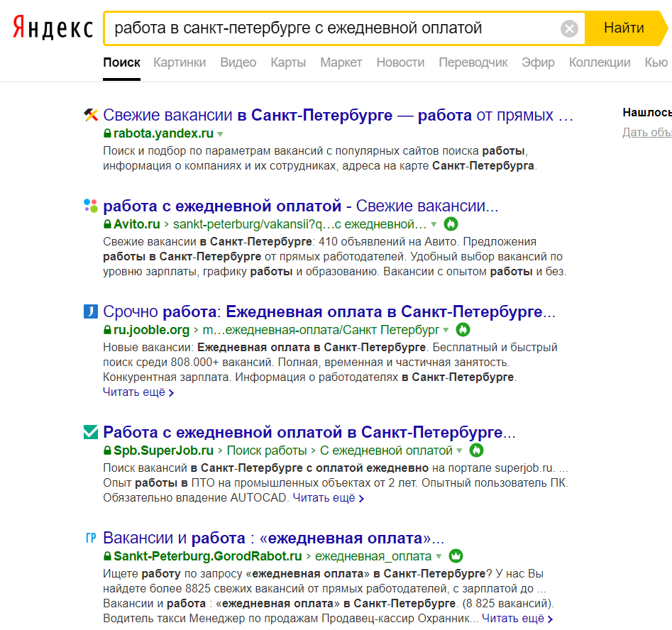This screenshot has height=630, width=672.
Task: Open Spb.SuperJob.ru green domain link
Action: point(163,451)
